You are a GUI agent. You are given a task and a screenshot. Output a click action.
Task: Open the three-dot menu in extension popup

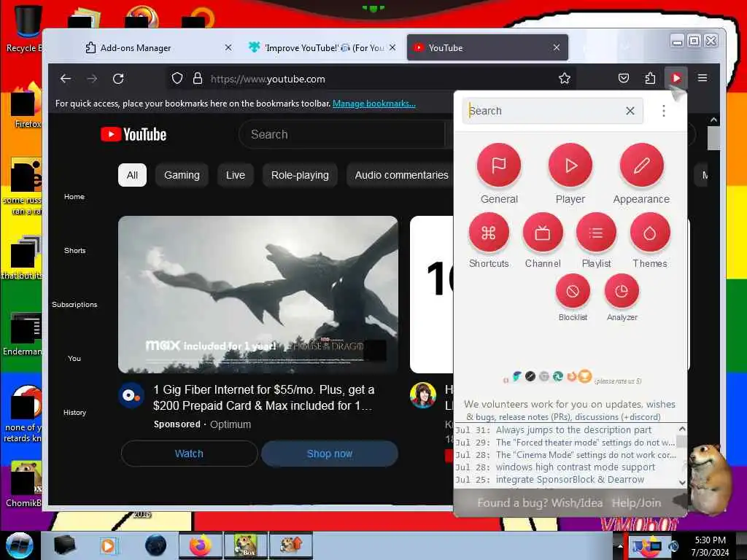(664, 111)
